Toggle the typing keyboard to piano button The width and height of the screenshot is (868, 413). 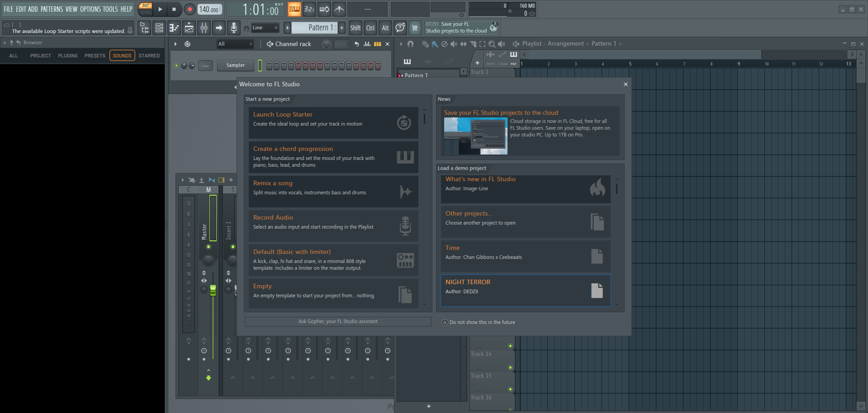click(x=294, y=9)
